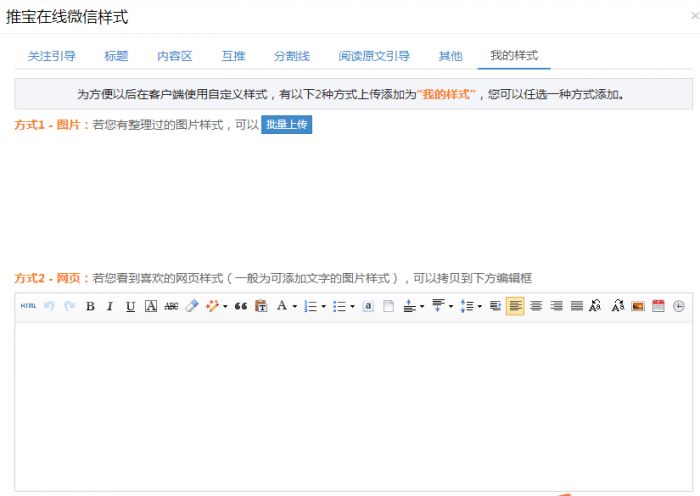Open the 标题 tab
This screenshot has width=700, height=496.
tap(116, 56)
